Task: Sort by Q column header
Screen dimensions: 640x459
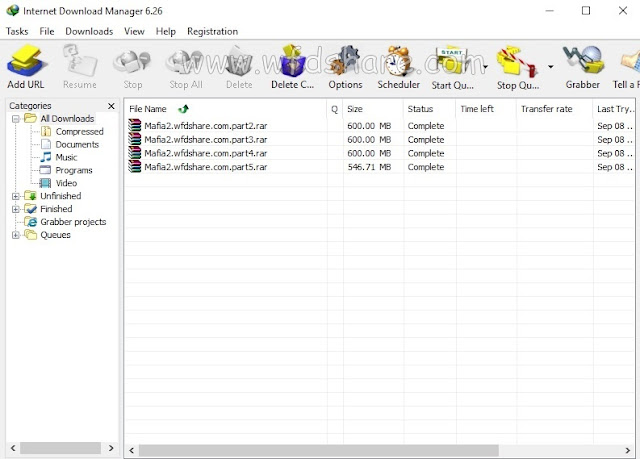Action: coord(335,109)
